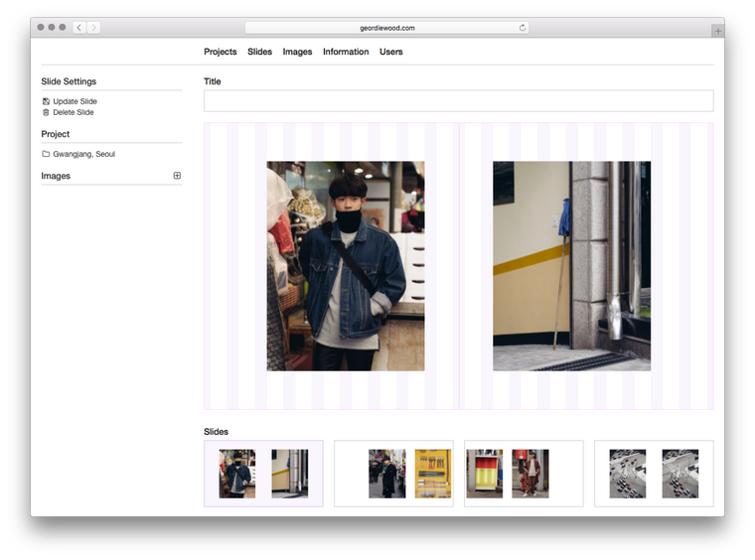Click the browser forward arrow
The width and height of the screenshot is (755, 560).
(93, 28)
